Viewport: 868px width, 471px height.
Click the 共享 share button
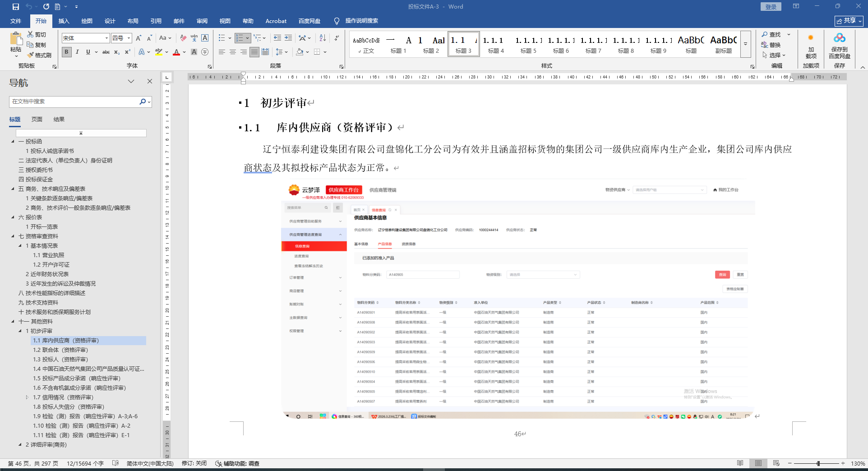tap(849, 21)
